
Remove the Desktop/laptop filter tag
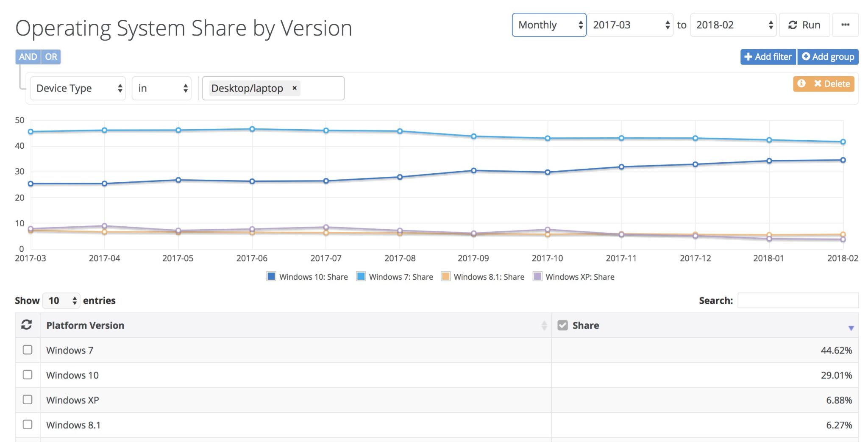[295, 88]
